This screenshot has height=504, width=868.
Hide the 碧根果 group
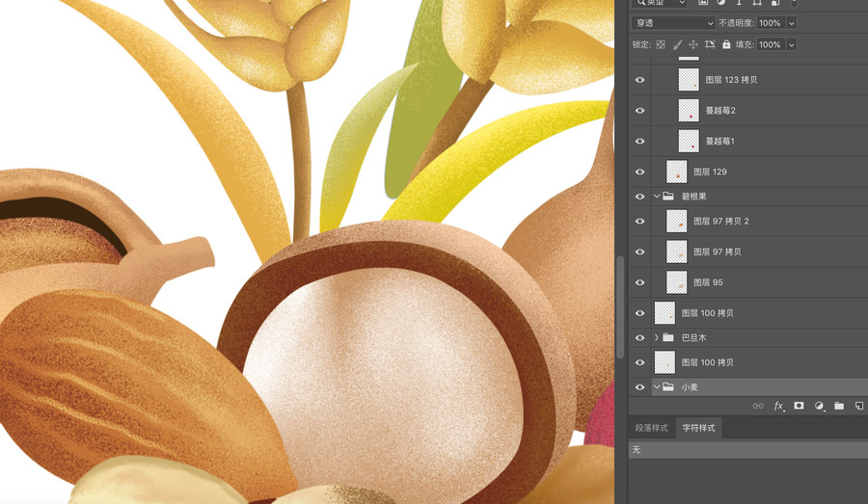[x=640, y=197]
